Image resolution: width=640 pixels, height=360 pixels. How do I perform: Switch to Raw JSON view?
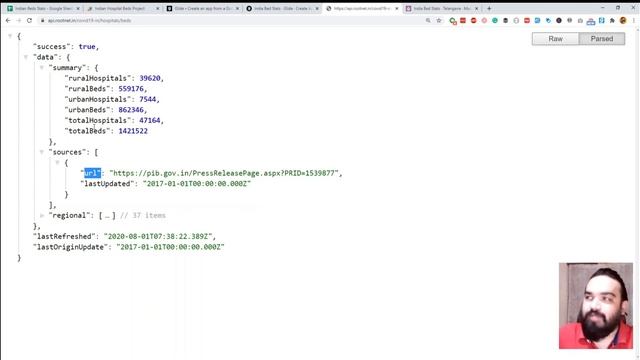click(x=555, y=39)
